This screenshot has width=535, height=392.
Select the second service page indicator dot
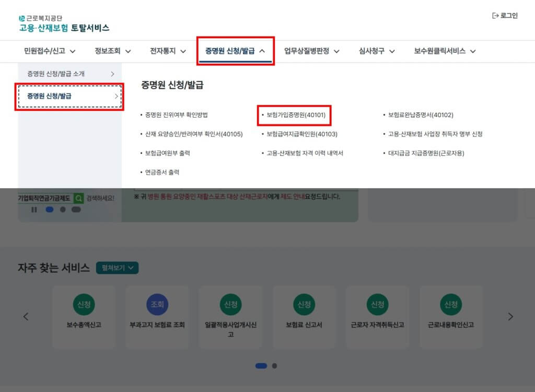275,366
